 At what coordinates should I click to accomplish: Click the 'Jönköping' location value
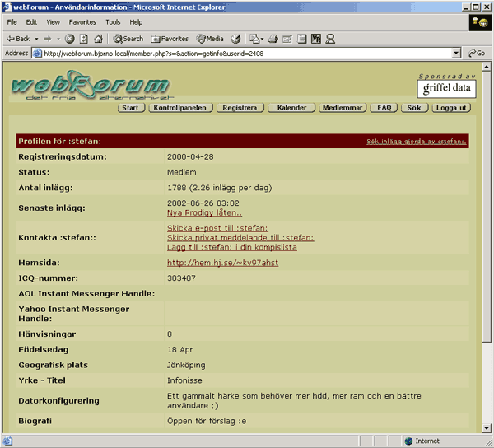[x=186, y=365]
